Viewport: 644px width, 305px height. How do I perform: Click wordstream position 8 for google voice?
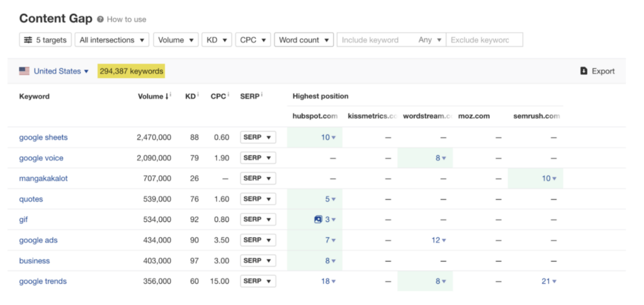[441, 158]
